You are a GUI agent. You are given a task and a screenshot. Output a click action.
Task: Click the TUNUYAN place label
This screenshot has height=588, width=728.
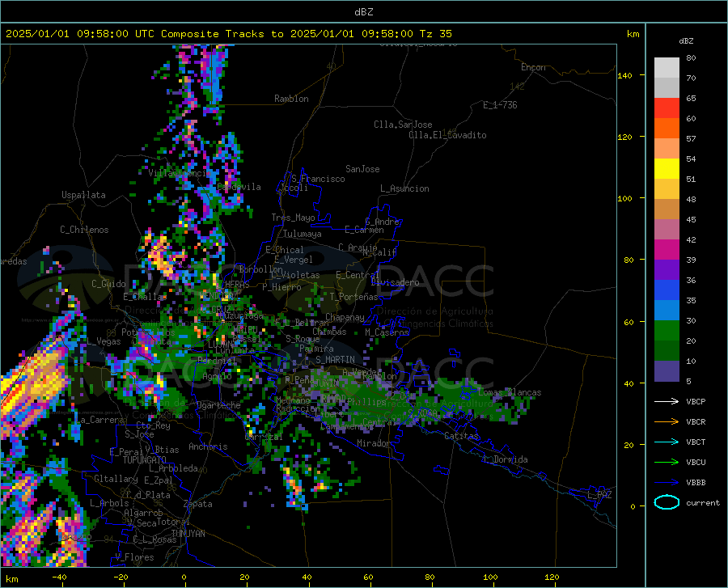click(x=188, y=534)
